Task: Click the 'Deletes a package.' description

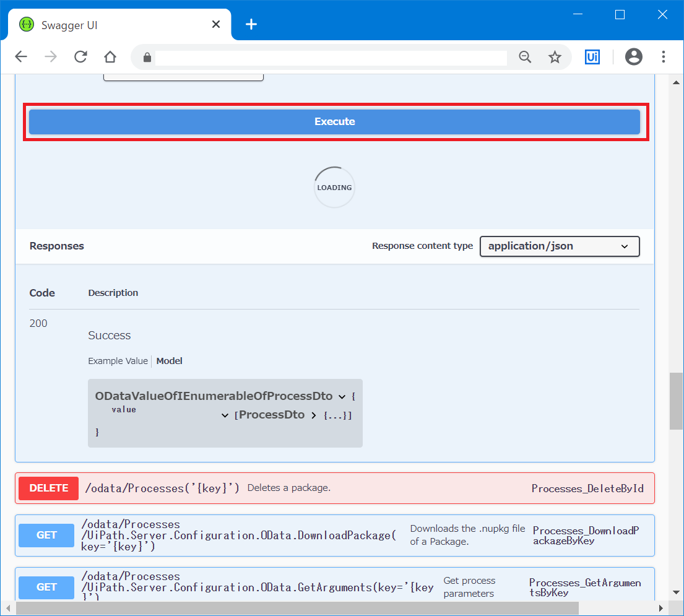Action: [x=289, y=488]
